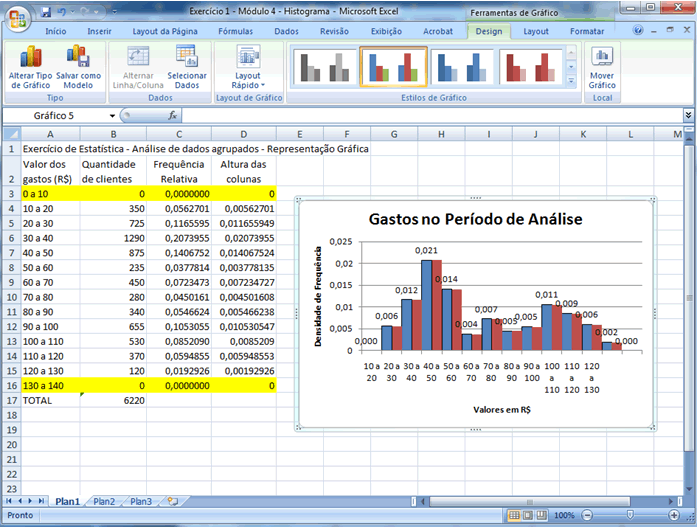This screenshot has width=700, height=527.
Task: Insert a new worksheet tab icon
Action: (x=172, y=501)
